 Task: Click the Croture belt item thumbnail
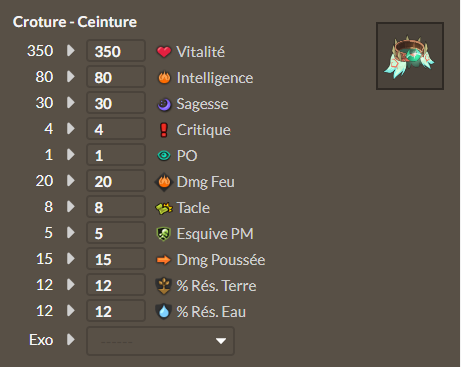coord(410,56)
